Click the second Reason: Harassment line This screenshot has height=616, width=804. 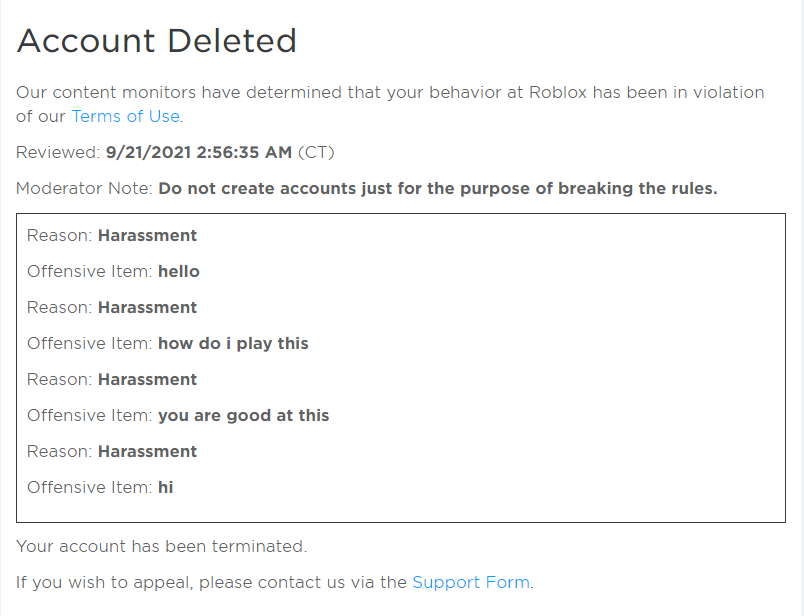pyautogui.click(x=112, y=308)
